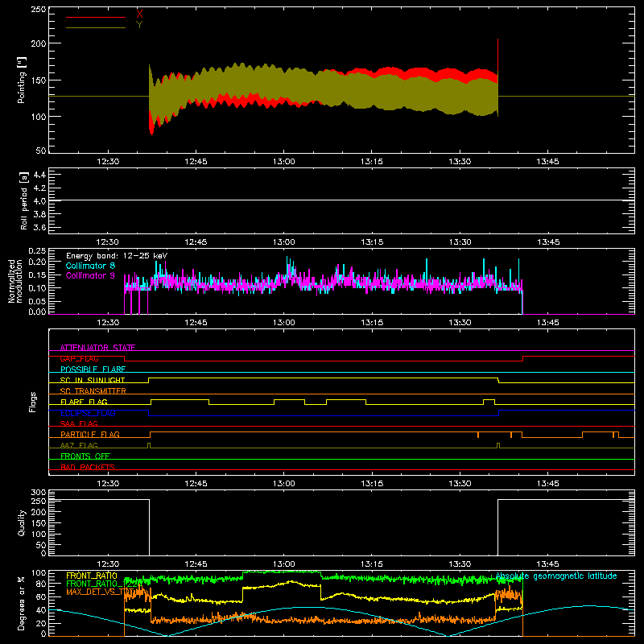Image resolution: width=644 pixels, height=644 pixels.
Task: Click the 13:30 label under Quality plot
Action: [460, 564]
